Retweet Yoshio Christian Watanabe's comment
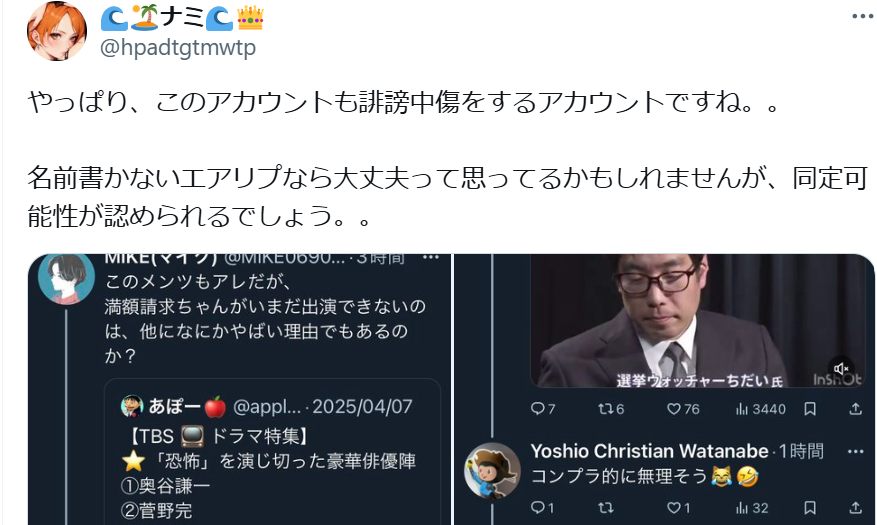877x525 pixels. coord(606,508)
